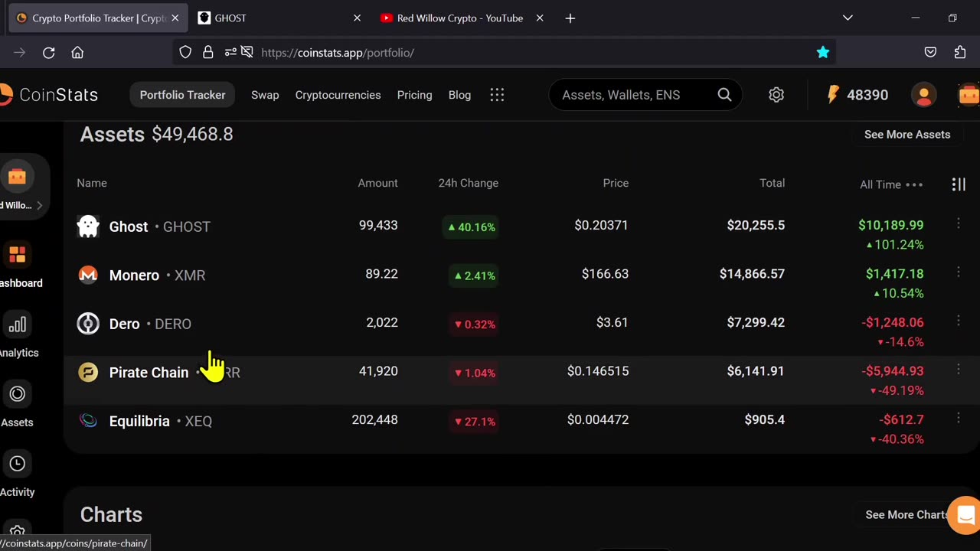Click the Ghost coin icon

[x=88, y=227]
